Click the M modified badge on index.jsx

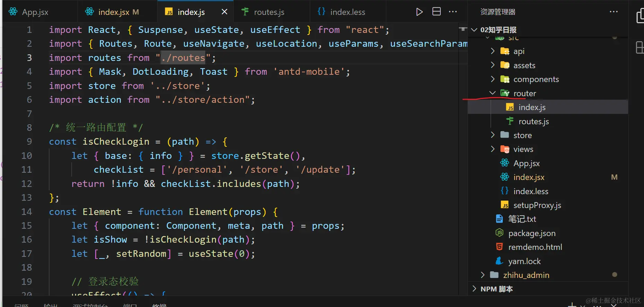coord(614,177)
